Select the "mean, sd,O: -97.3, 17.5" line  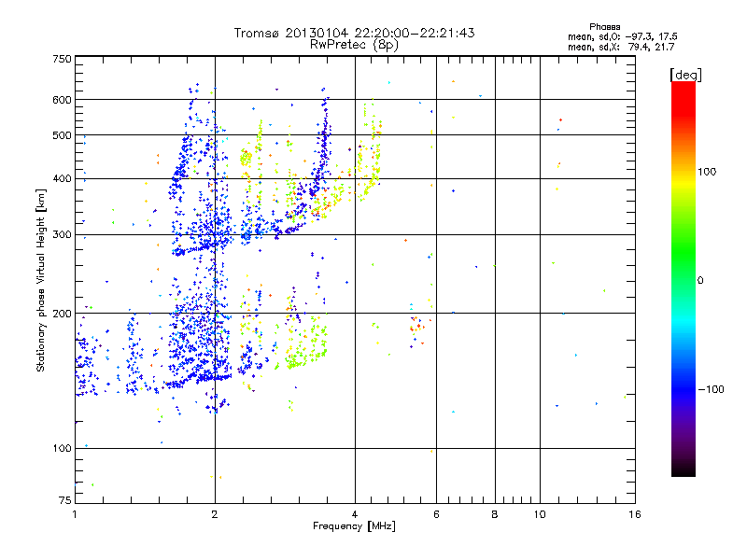click(622, 36)
